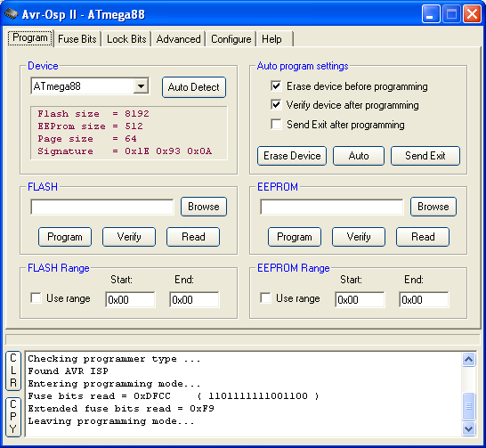
Task: Click the Auto Detect button
Action: pyautogui.click(x=194, y=87)
